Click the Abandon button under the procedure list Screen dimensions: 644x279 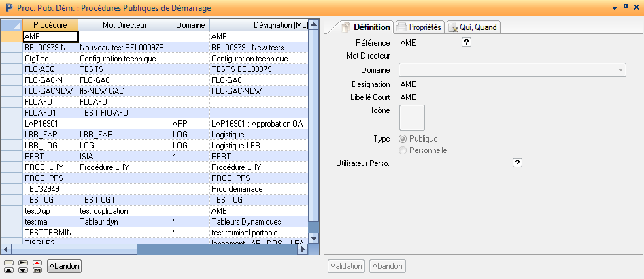point(64,266)
